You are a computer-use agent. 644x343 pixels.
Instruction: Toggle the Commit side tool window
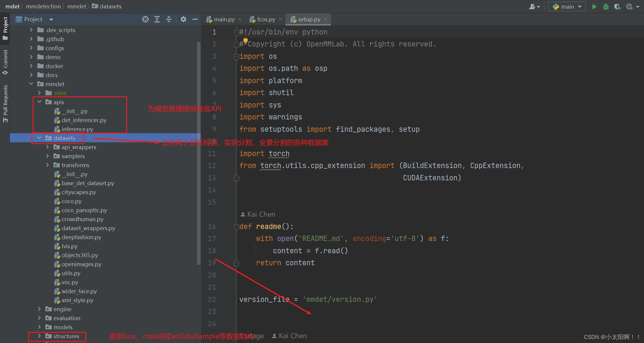pos(5,62)
